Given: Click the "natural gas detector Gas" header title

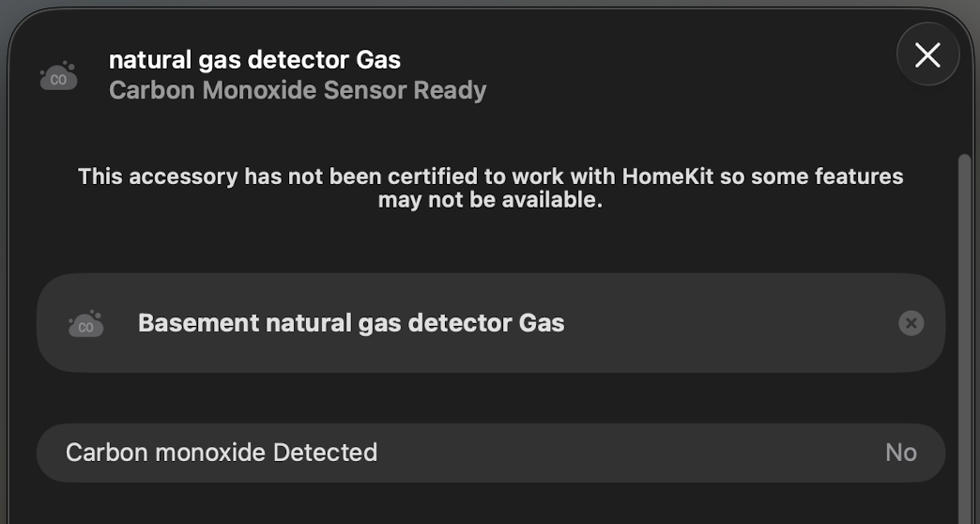Looking at the screenshot, I should (254, 60).
